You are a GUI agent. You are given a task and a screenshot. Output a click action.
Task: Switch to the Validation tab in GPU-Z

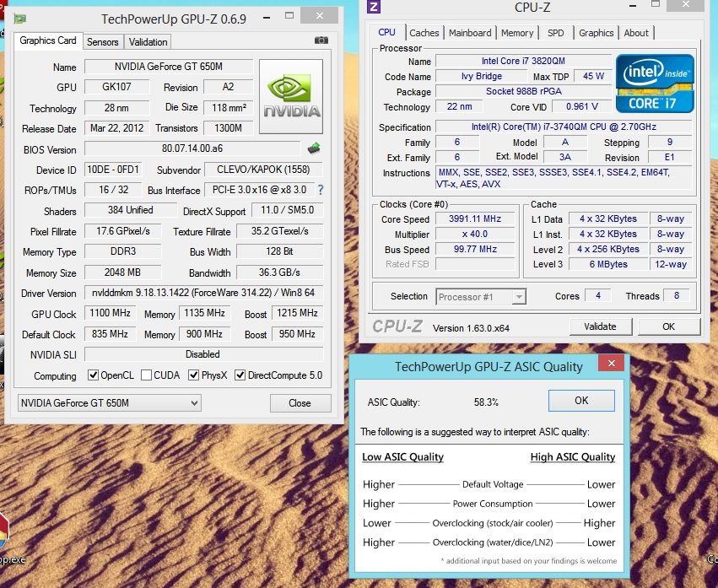coord(148,42)
